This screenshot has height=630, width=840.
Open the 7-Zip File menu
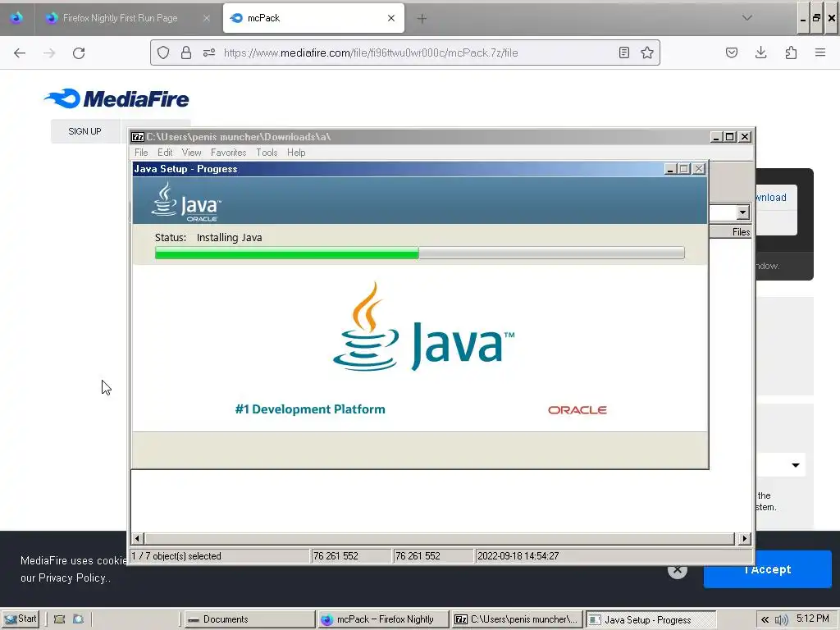141,152
